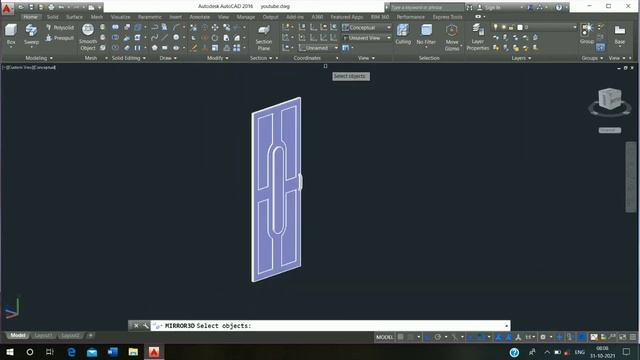
Task: Click the Group objects icon
Action: (587, 33)
